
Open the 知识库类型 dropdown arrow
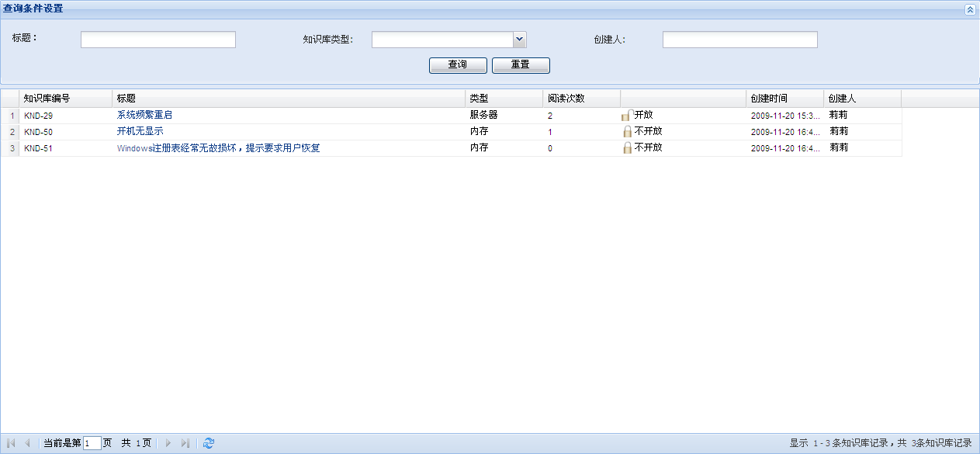point(519,40)
